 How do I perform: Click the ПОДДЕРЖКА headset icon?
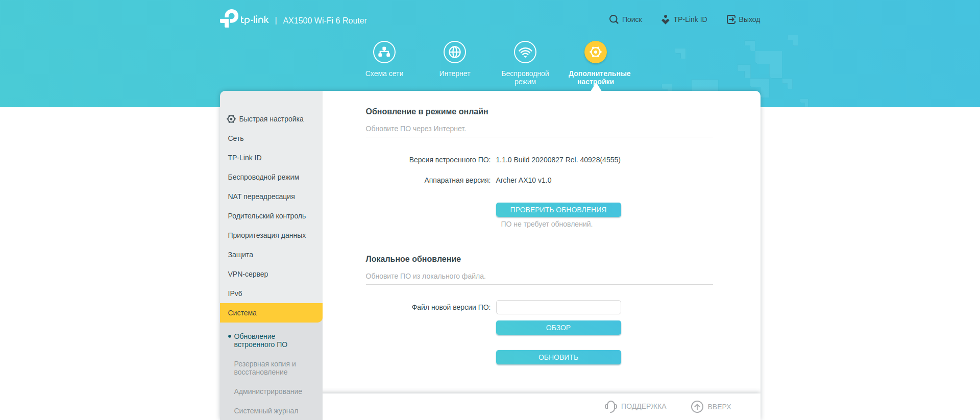[x=610, y=406]
